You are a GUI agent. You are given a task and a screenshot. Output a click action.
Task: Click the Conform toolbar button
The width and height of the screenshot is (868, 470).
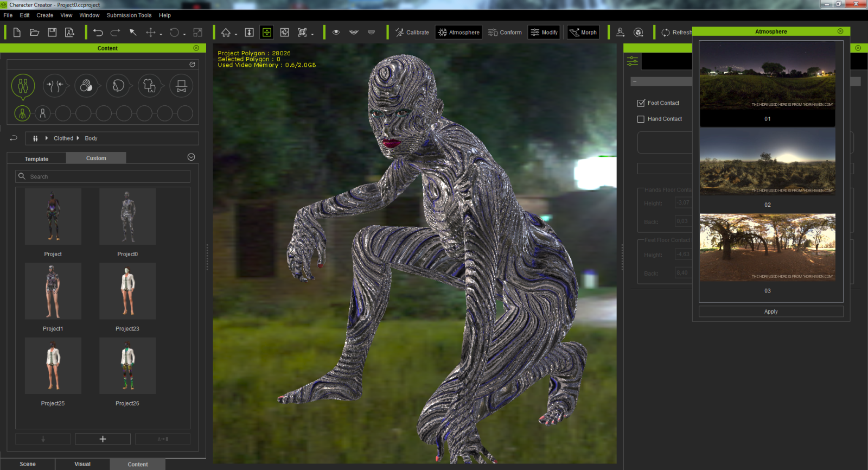[x=505, y=33]
